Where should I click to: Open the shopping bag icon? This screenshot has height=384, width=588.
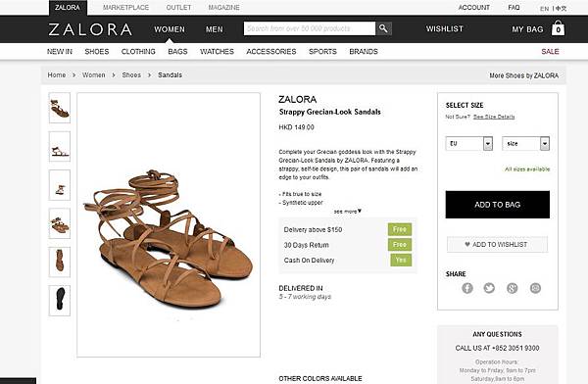558,28
